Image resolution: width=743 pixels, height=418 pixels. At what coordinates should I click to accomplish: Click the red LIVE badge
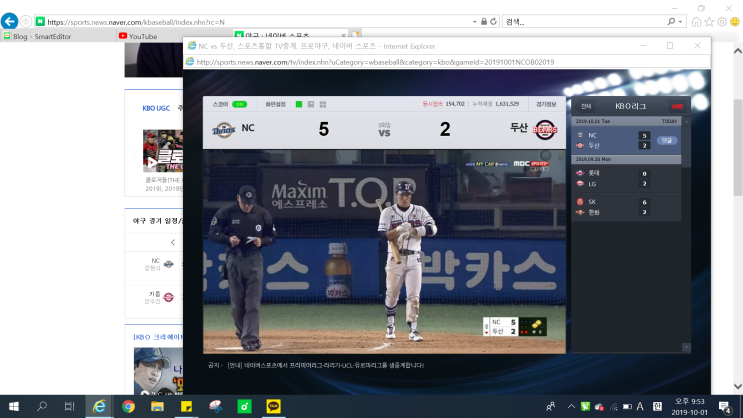pos(677,107)
